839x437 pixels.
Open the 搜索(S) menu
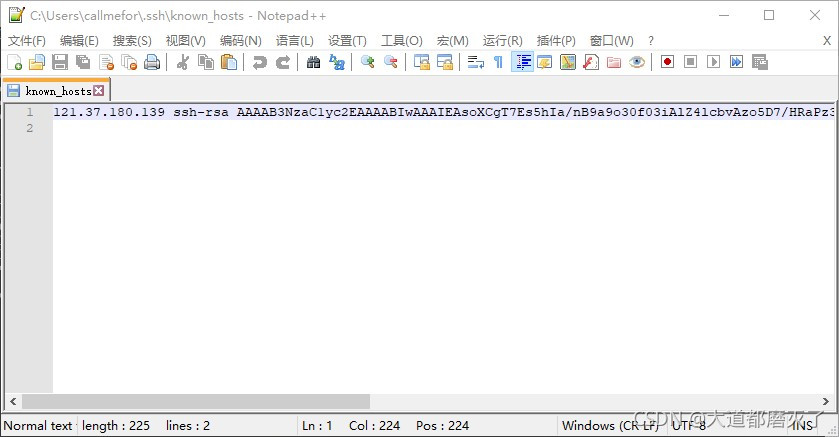click(132, 41)
